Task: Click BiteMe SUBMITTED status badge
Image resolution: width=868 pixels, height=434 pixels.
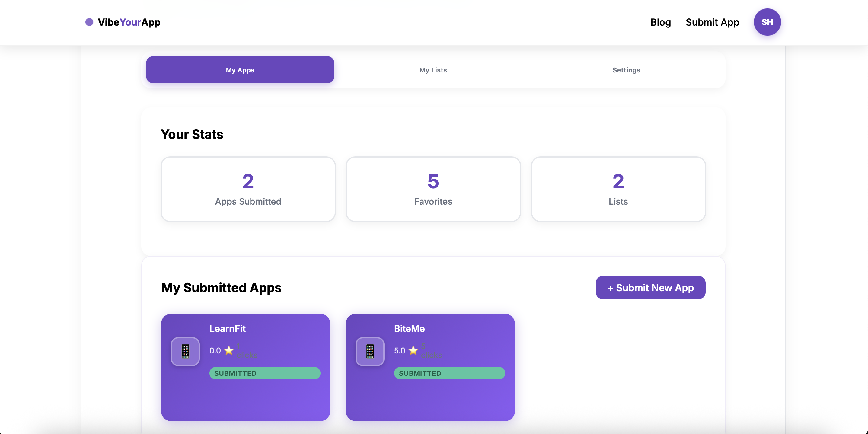Action: 449,373
